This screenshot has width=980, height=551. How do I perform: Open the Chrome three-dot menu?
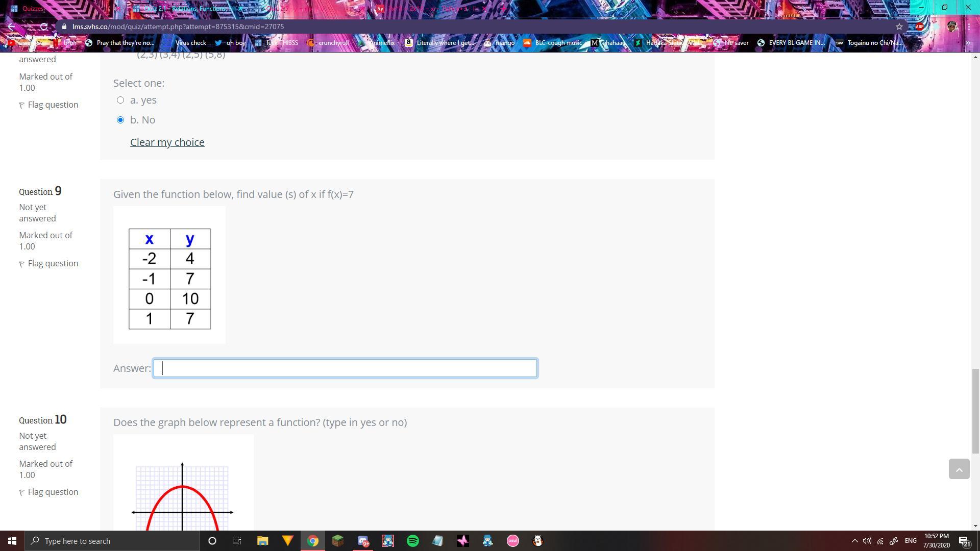pyautogui.click(x=968, y=27)
